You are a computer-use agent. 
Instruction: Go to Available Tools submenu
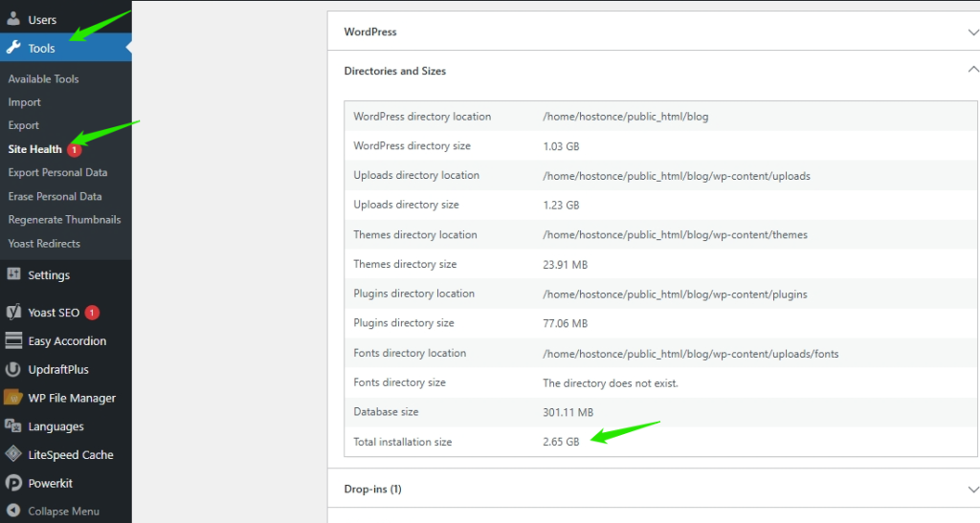point(43,78)
